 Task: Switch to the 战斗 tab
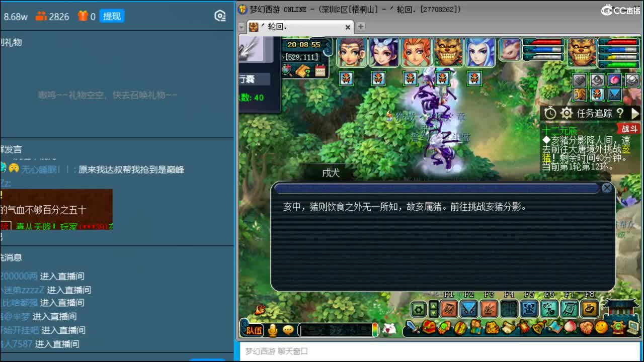click(x=629, y=129)
